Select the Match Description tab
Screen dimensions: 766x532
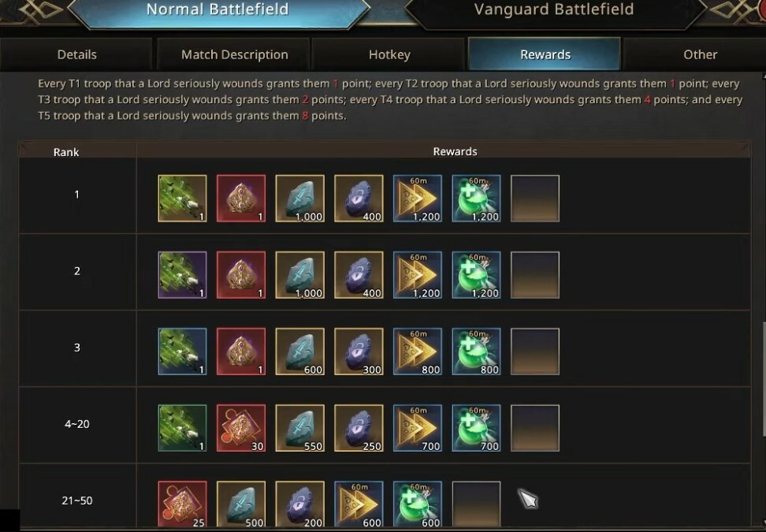(x=235, y=54)
